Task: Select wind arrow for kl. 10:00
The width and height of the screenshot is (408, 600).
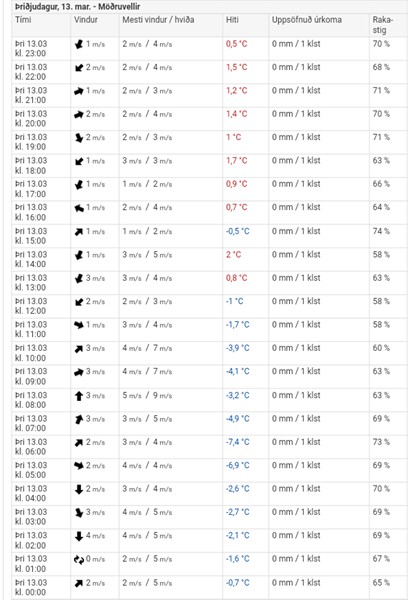Action: (x=79, y=349)
